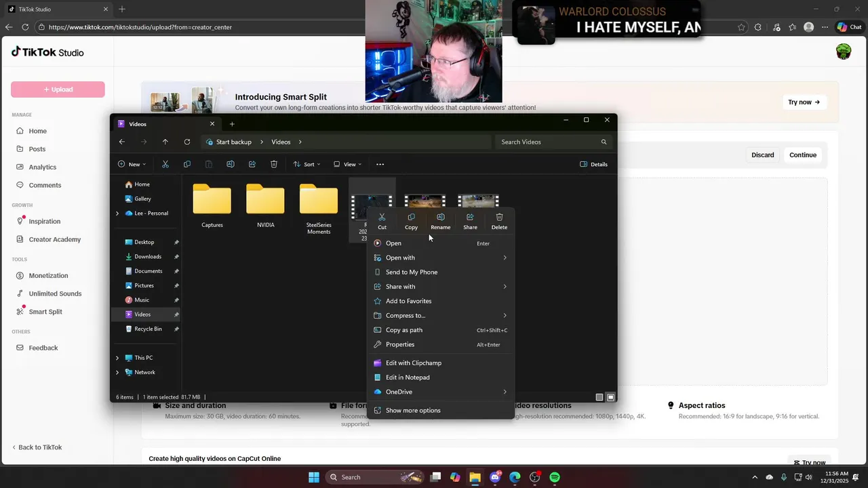The image size is (868, 488).
Task: Refresh the Videos folder
Action: point(187,142)
